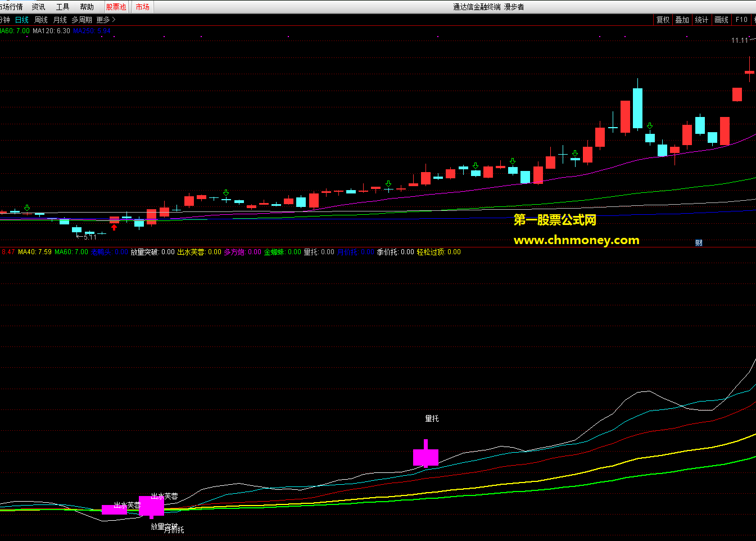Click the 金蜘蛛: 0.00 label
Screen dimensions: 756x541
click(282, 252)
